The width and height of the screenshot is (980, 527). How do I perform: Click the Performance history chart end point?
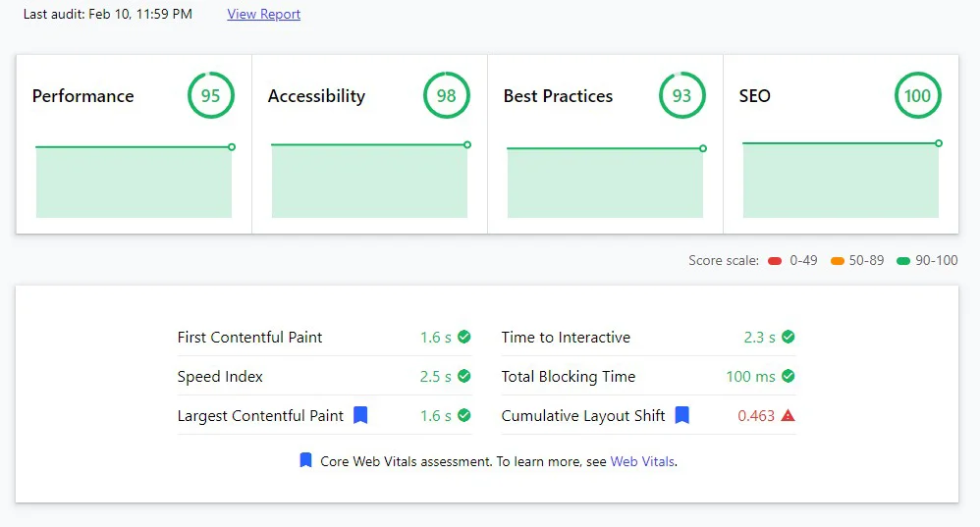point(232,147)
